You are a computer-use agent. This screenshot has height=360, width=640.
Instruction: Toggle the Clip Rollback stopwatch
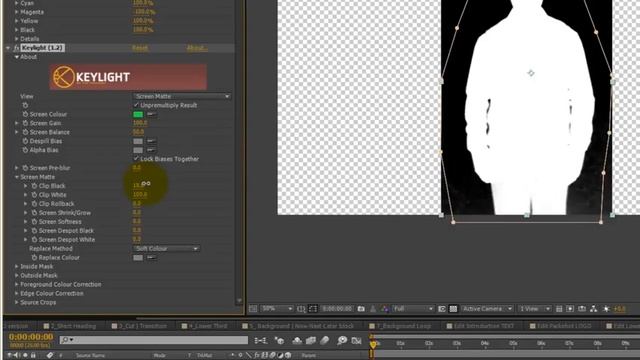tap(34, 204)
